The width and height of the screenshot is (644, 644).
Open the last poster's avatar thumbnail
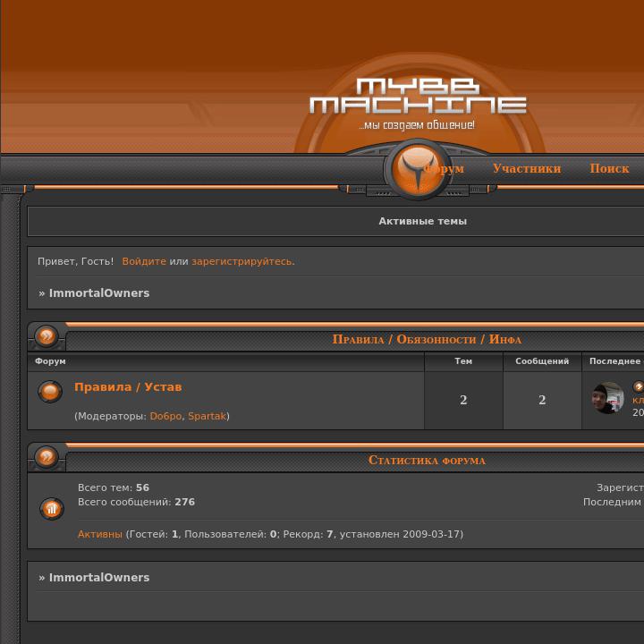click(607, 397)
